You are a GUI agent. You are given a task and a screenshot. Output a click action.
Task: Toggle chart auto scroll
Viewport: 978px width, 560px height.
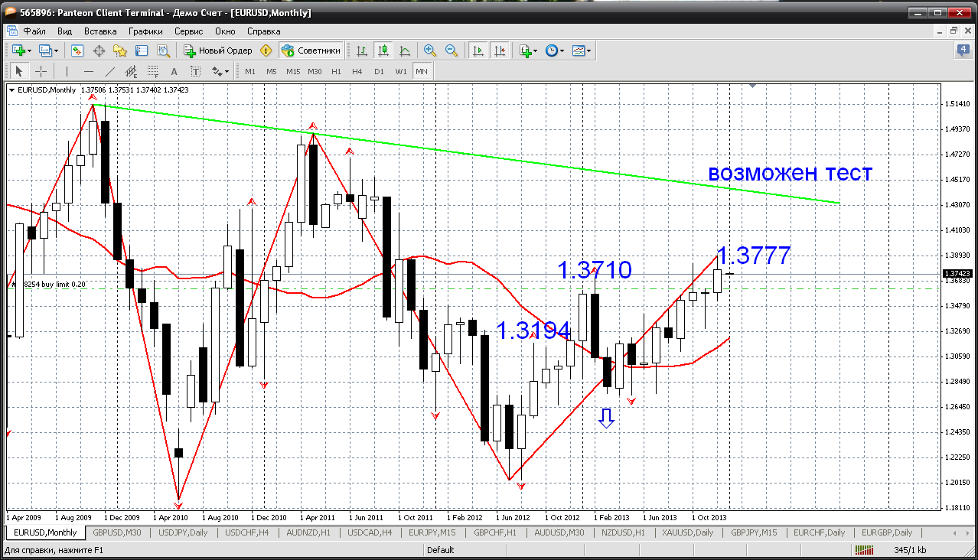(478, 50)
